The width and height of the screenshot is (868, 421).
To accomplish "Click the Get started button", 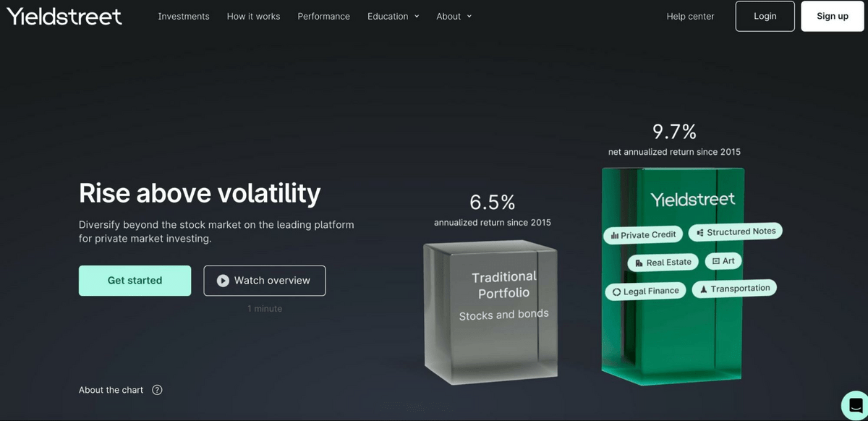I will (x=135, y=281).
